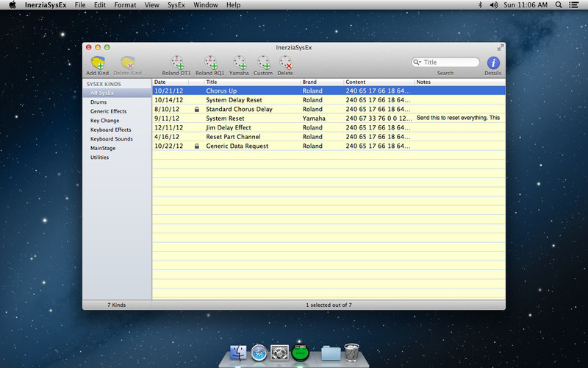Sort the table by Brand column header
Viewport: 588px width, 368px height.
[x=322, y=82]
